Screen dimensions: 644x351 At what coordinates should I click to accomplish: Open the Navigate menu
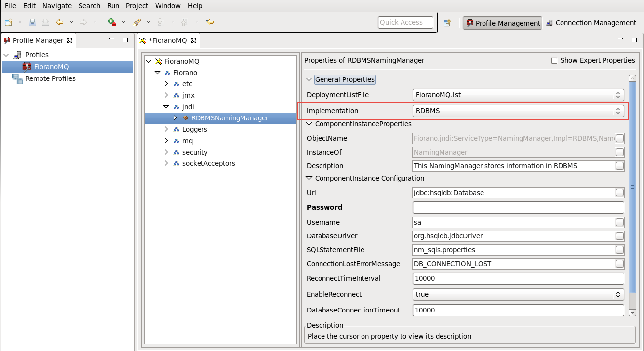(57, 6)
